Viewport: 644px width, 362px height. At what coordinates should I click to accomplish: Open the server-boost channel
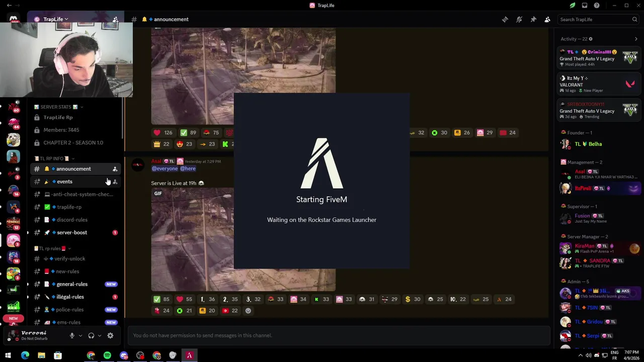click(x=75, y=232)
